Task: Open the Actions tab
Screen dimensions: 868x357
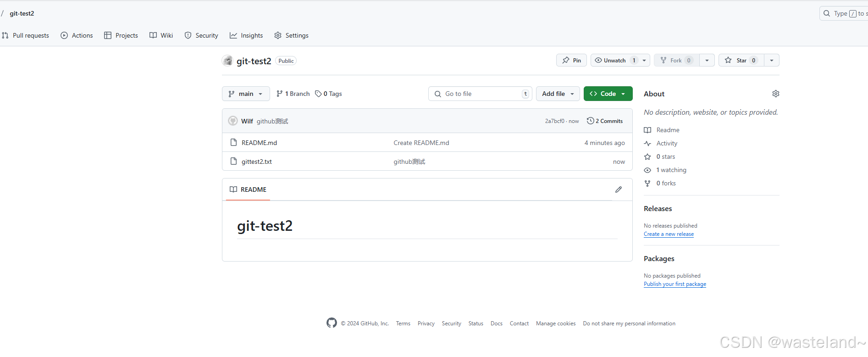Action: 77,35
